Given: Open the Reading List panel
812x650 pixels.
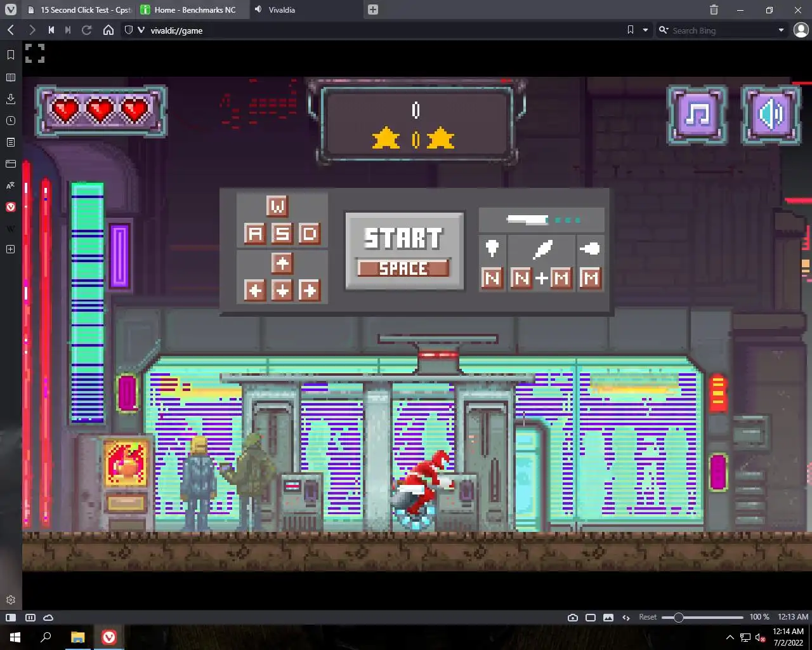Looking at the screenshot, I should pyautogui.click(x=11, y=77).
